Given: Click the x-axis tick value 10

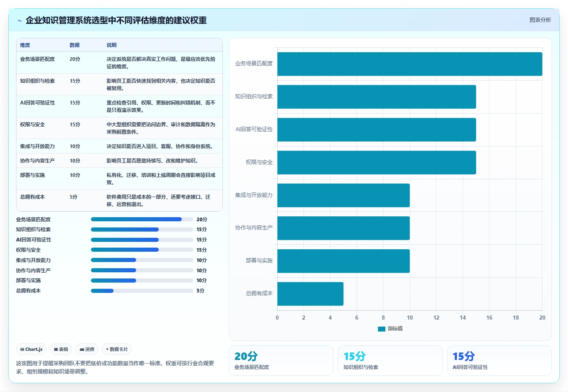Looking at the screenshot, I should click(410, 318).
